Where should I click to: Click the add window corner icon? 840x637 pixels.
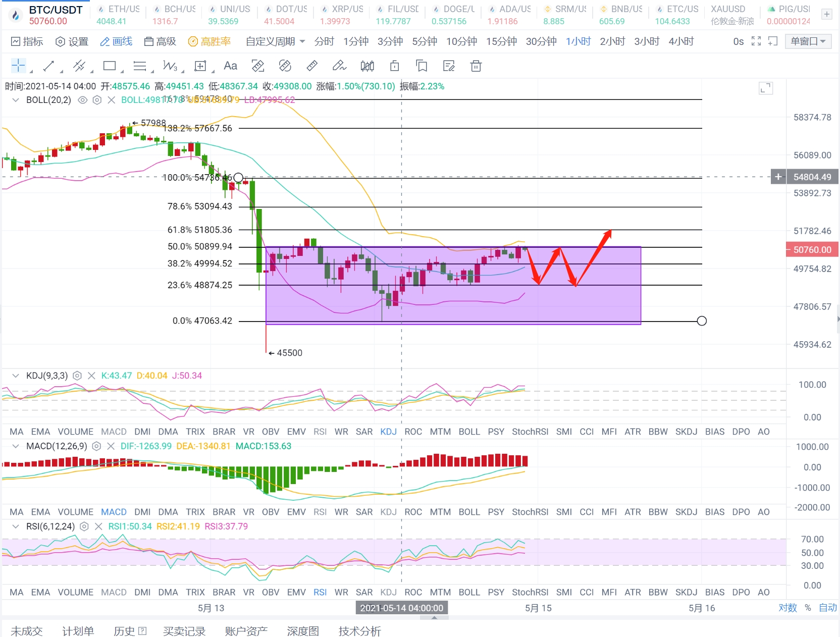[x=773, y=41]
